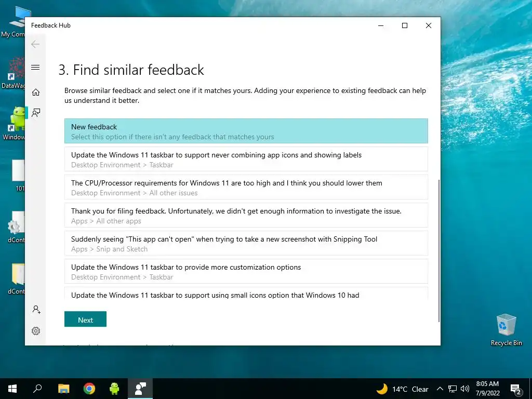
Task: Open the Android app in the taskbar
Action: [x=115, y=389]
